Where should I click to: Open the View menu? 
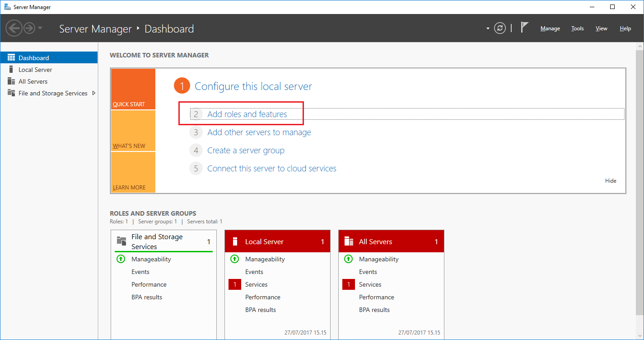click(601, 28)
